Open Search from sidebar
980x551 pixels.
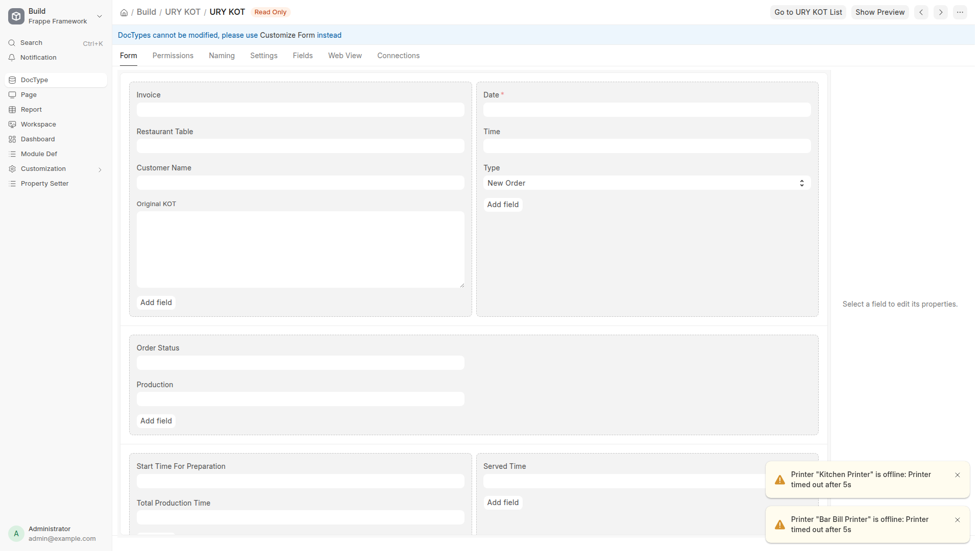click(56, 43)
